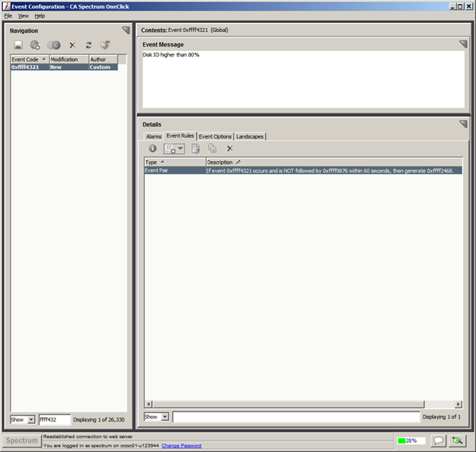
Task: Click the delete rule X icon in Details
Action: 230,149
